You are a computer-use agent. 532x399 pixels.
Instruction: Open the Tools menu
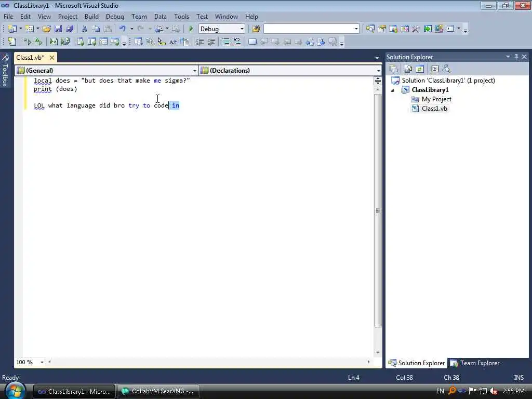[x=181, y=16]
